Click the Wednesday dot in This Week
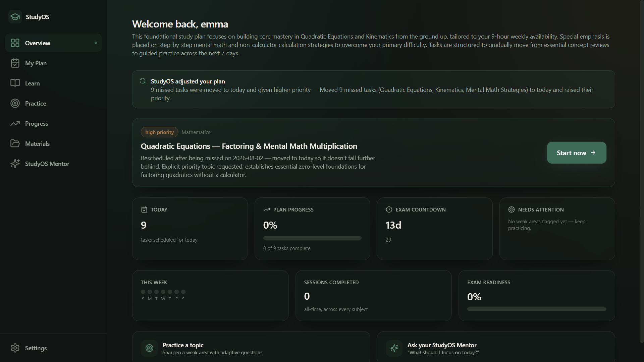This screenshot has width=644, height=362. [163, 292]
